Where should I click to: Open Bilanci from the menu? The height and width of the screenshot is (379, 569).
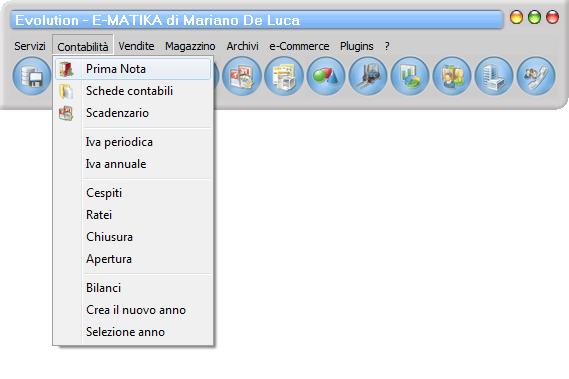point(133,288)
